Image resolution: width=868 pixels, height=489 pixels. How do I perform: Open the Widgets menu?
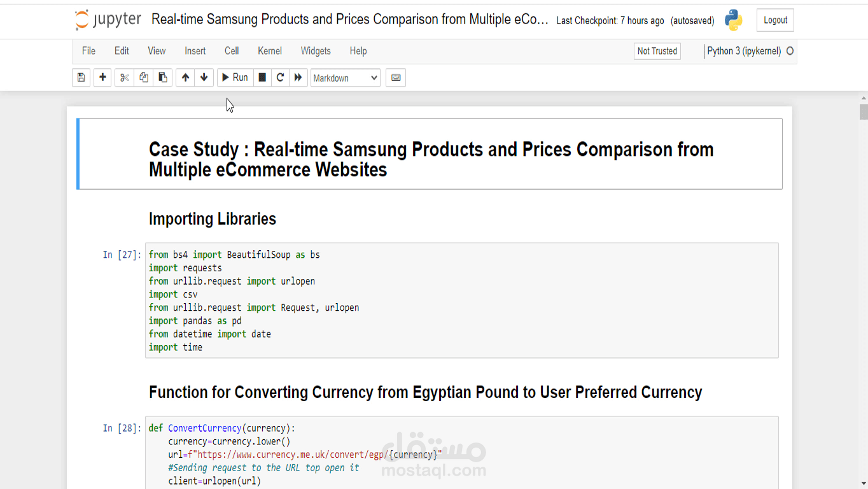(x=316, y=51)
